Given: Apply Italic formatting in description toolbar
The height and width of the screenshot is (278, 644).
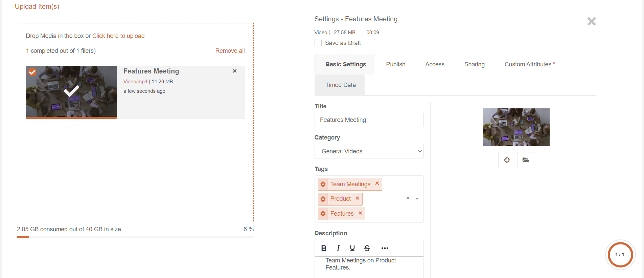Looking at the screenshot, I should 338,248.
